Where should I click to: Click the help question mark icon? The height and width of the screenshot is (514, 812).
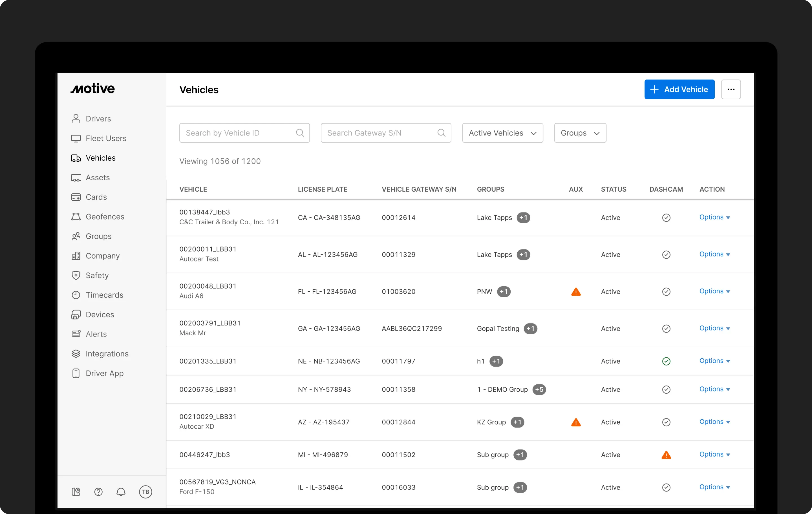tap(98, 492)
